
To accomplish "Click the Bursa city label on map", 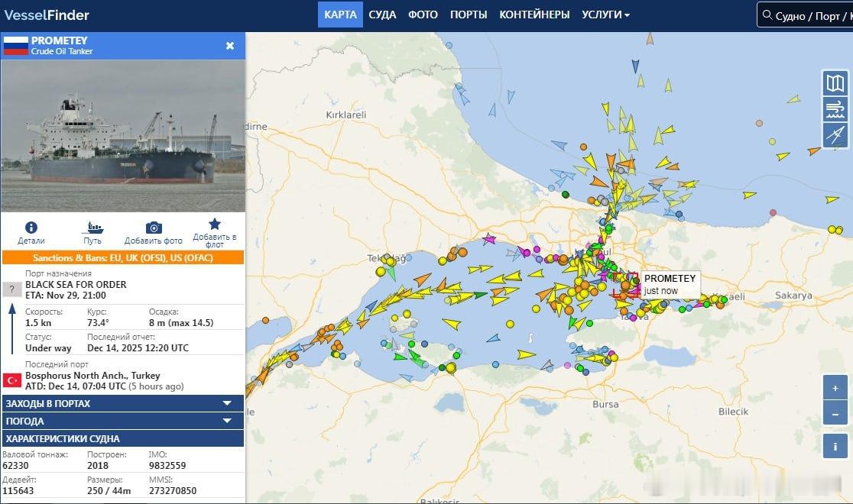I will click(x=605, y=404).
